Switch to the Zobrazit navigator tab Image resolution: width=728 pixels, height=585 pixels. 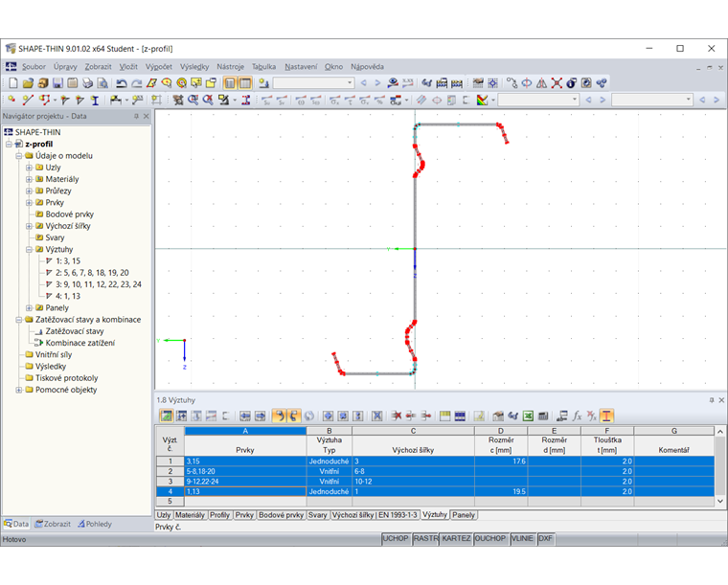[x=53, y=524]
